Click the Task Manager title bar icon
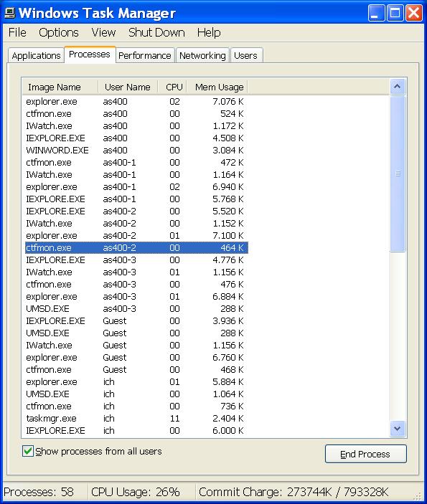Viewport: 427px width, 504px height. [9, 13]
